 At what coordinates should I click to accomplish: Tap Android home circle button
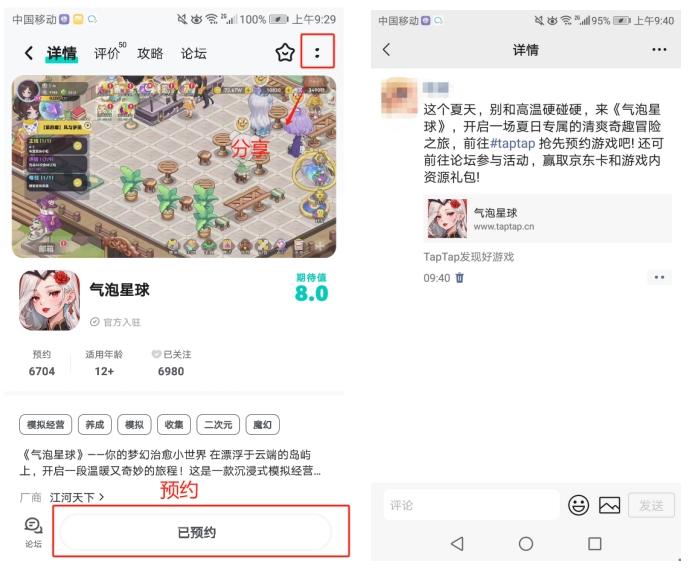tap(526, 543)
